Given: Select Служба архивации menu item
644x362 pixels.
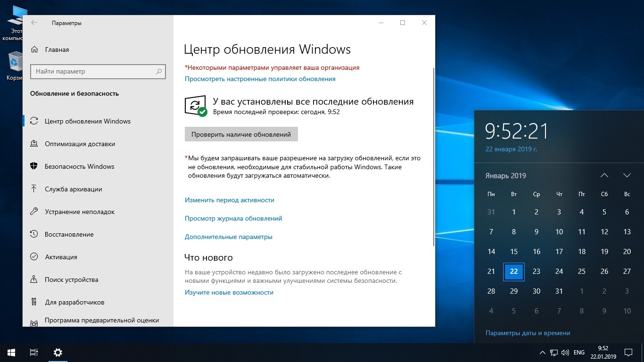Looking at the screenshot, I should [98, 189].
